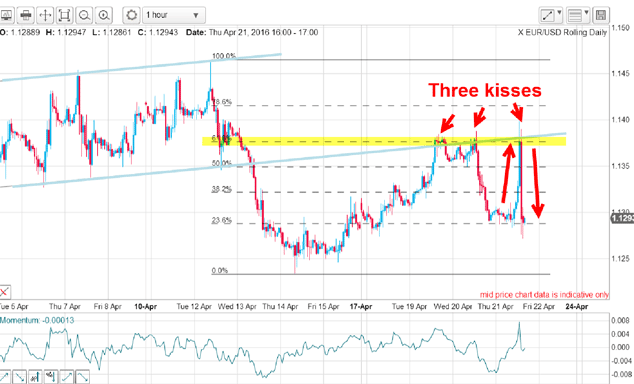Click the percent vertical down-arrow button
Viewport: 634px width, 384px height.
click(x=51, y=377)
